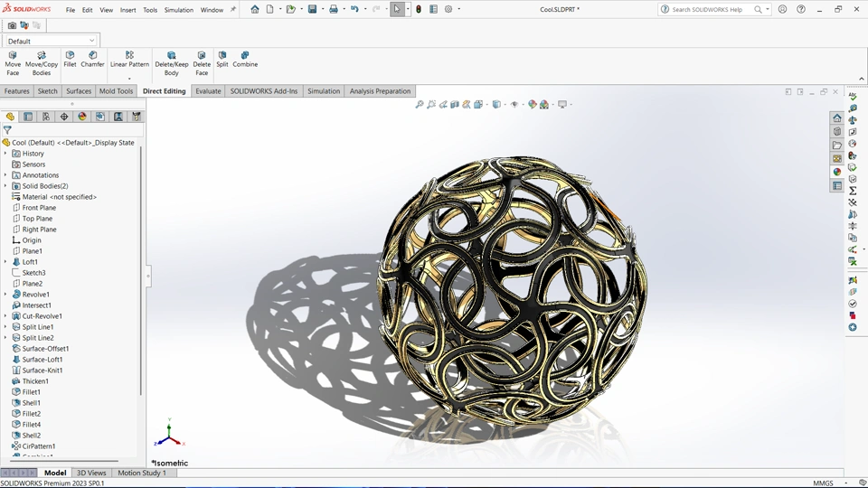Viewport: 868px width, 488px height.
Task: Click the Zoom to Fit icon
Action: coord(420,105)
